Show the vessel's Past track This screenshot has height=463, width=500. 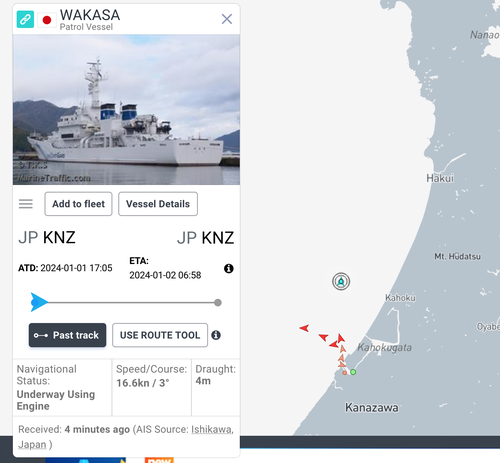[x=67, y=335]
